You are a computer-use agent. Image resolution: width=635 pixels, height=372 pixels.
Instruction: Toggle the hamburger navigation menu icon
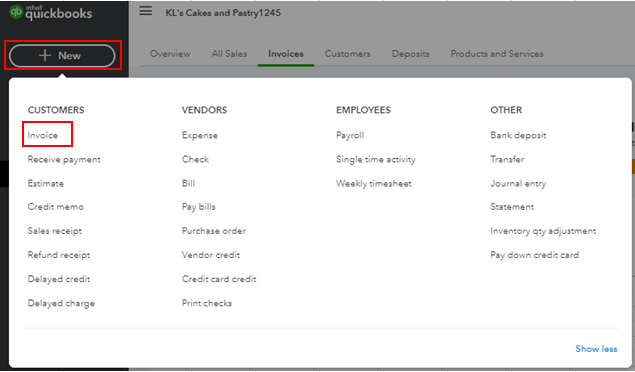[146, 11]
